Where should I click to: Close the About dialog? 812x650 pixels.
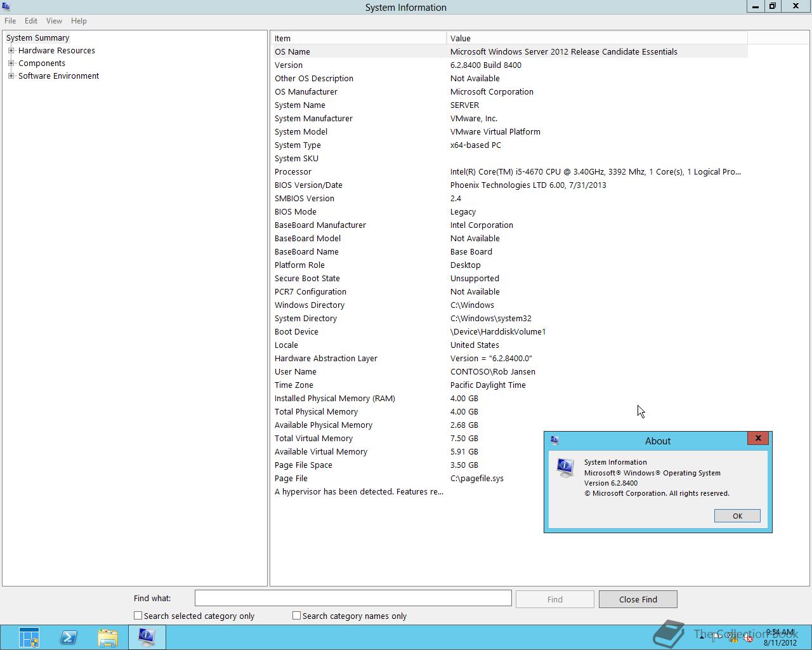pyautogui.click(x=758, y=438)
